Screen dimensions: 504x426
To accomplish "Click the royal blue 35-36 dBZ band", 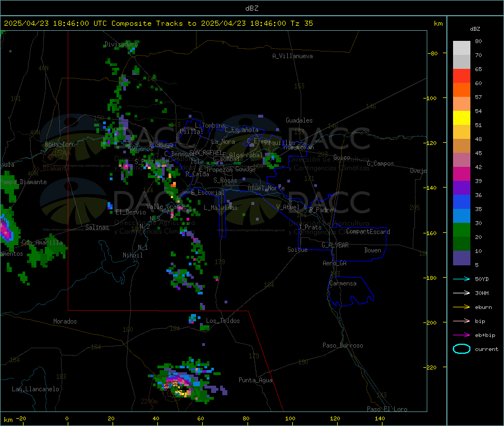I will coord(461,202).
